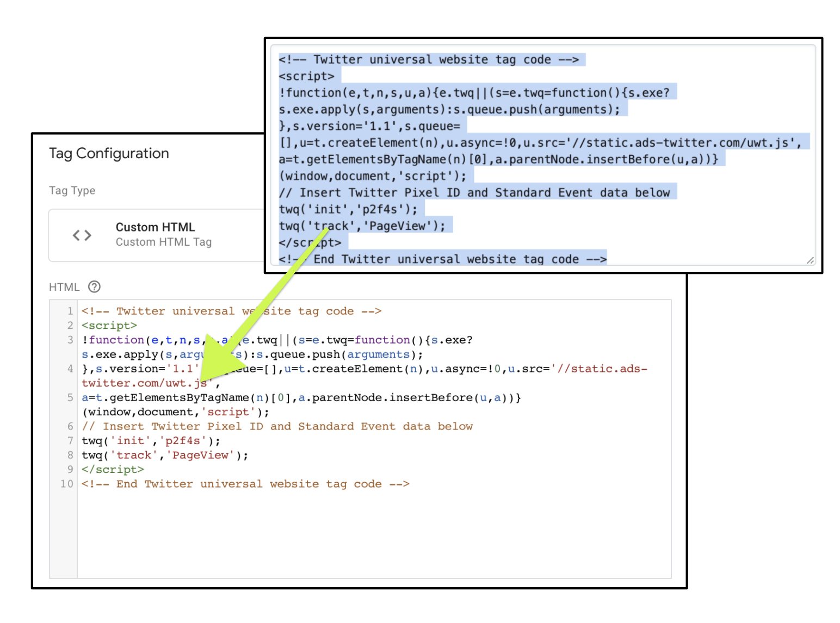
Task: Select the Custom HTML tag type title
Action: (155, 227)
